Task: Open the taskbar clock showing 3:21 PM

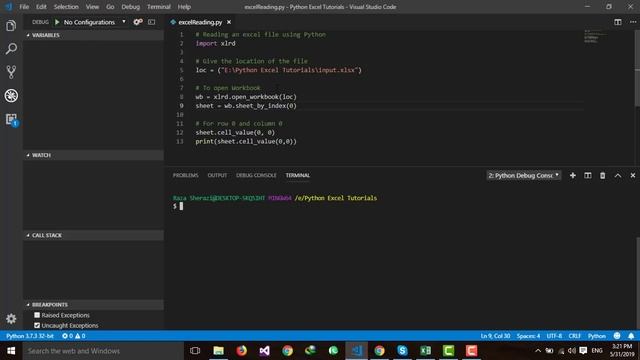Action: click(x=622, y=351)
